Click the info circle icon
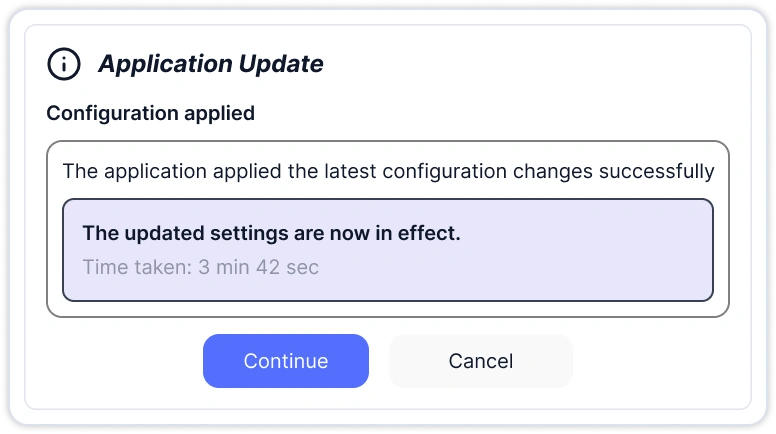Screen dimensions: 776x434 64,65
